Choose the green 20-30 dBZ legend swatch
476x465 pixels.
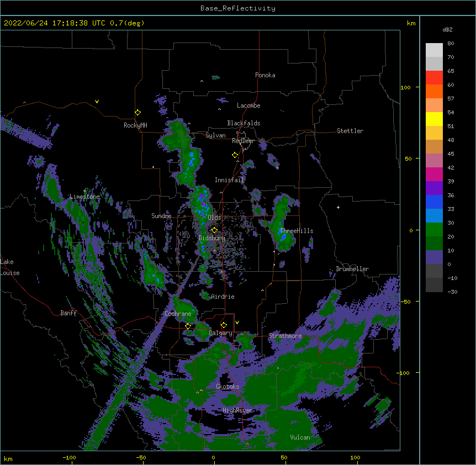pos(434,230)
